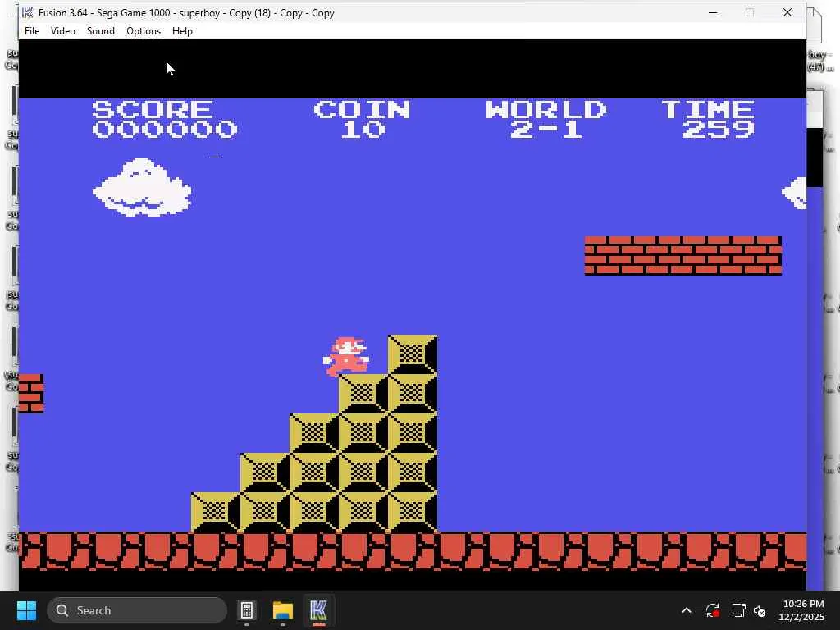The height and width of the screenshot is (630, 840).
Task: Open the Help menu
Action: pyautogui.click(x=182, y=31)
